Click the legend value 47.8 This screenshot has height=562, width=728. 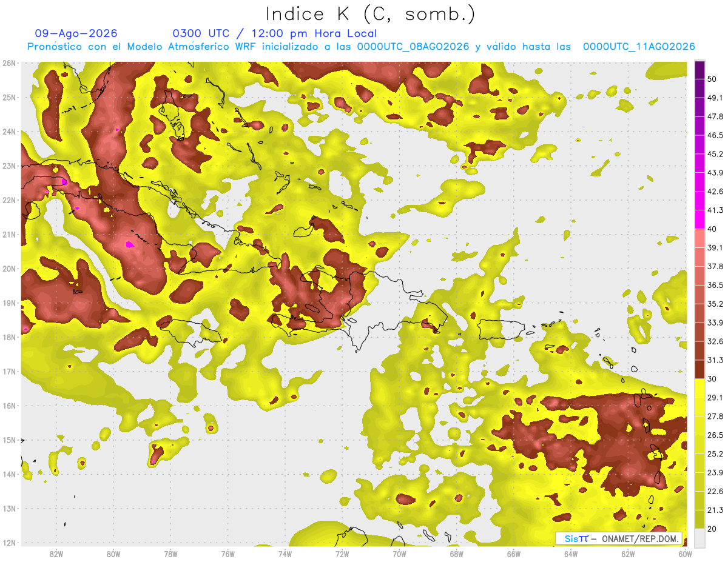point(715,117)
